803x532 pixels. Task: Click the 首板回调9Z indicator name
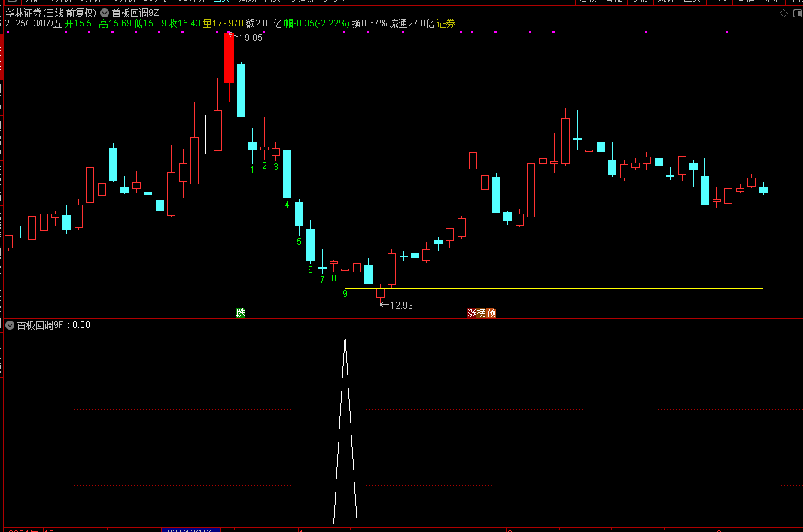135,13
